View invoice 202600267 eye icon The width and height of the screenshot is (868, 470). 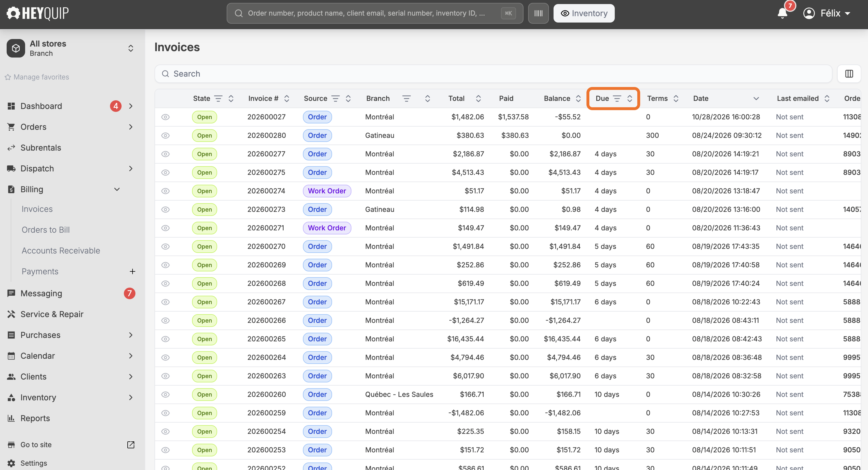[165, 302]
